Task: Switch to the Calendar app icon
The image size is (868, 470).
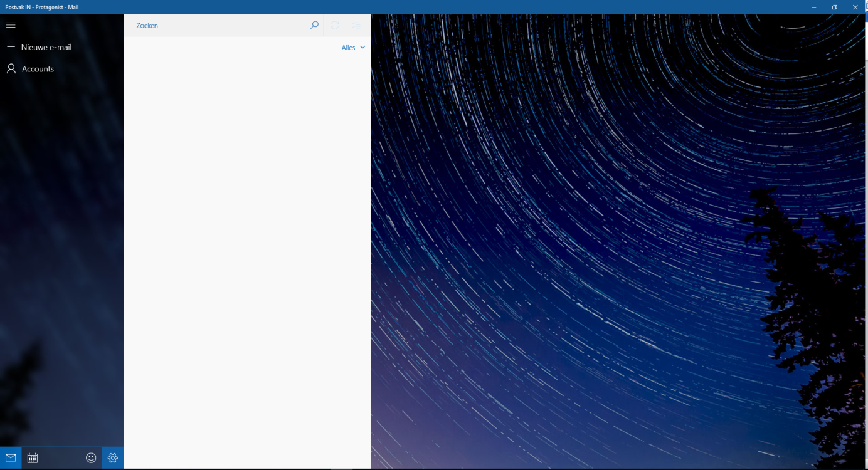Action: (33, 458)
